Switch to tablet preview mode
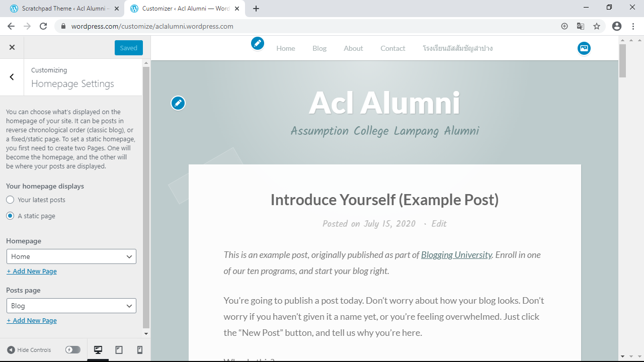 click(x=119, y=350)
